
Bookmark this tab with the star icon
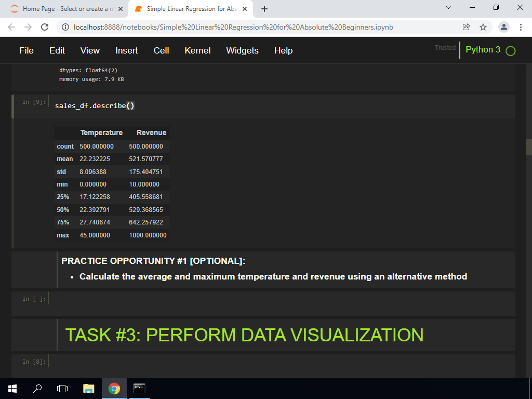point(483,27)
